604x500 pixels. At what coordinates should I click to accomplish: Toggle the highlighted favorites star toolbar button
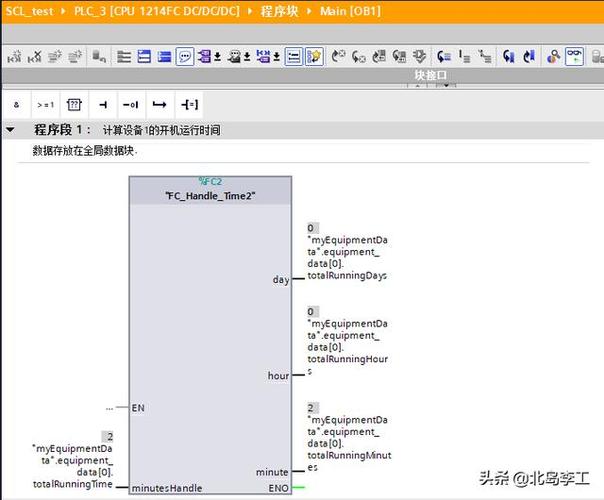[x=314, y=57]
